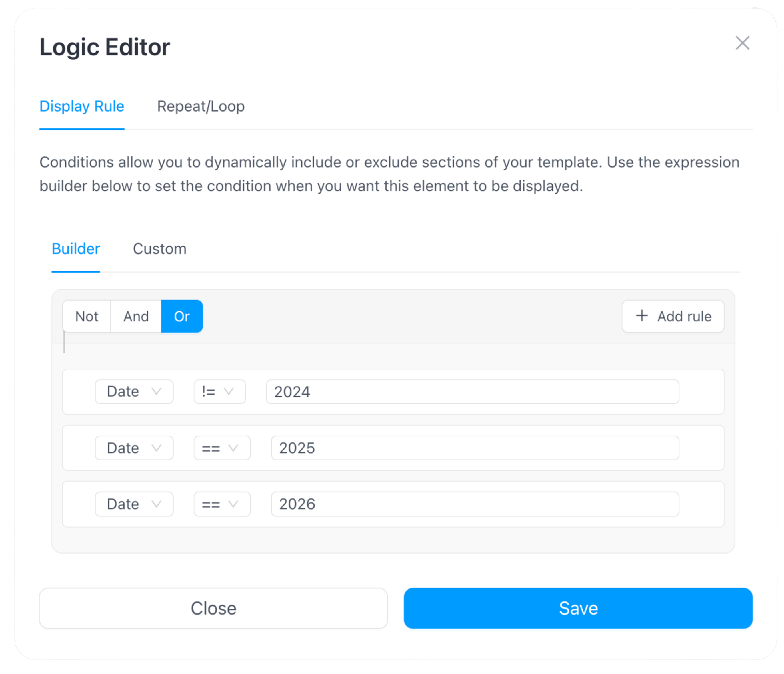This screenshot has width=784, height=674.
Task: Click the plus icon on Add rule
Action: [642, 316]
